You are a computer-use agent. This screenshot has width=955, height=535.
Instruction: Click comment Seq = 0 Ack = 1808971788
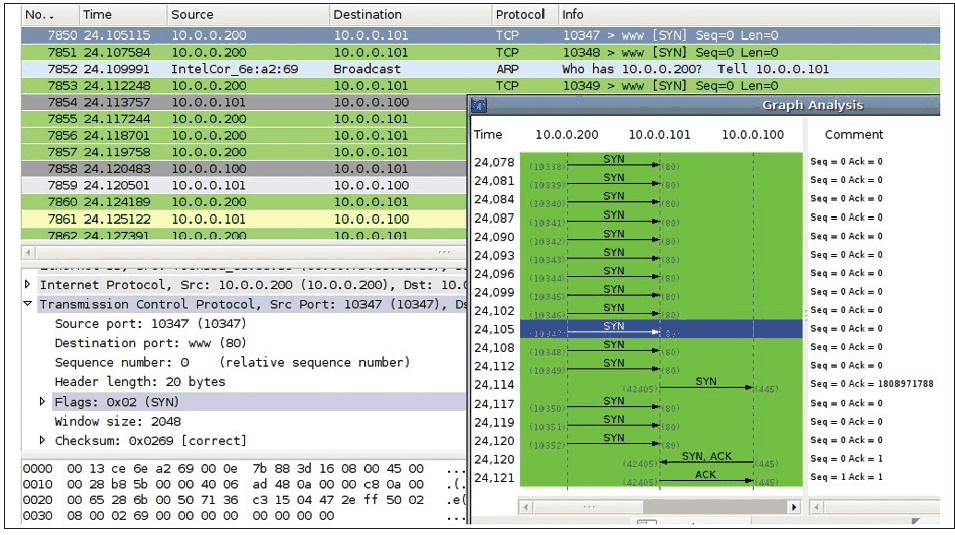coord(872,384)
